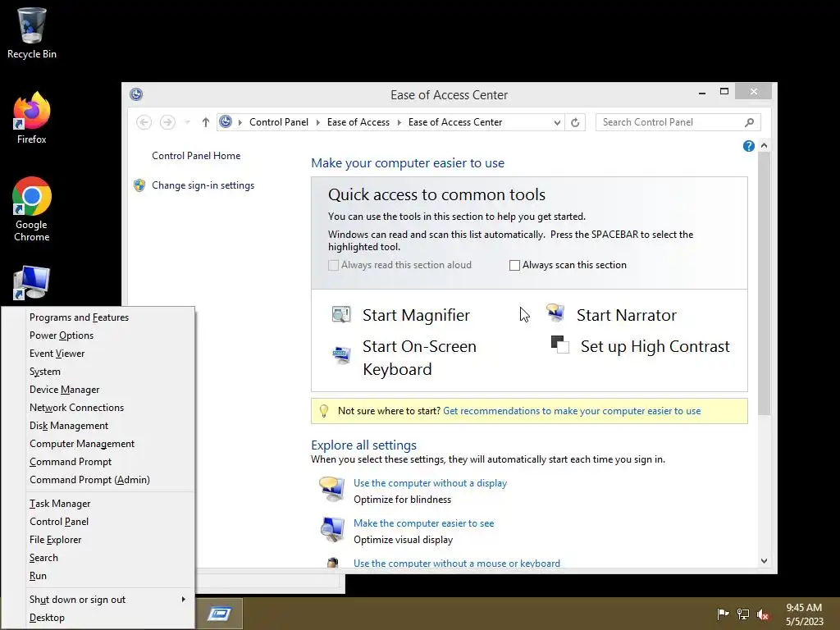Screen dimensions: 840x630
Task: Expand the chevron after Ease of Access breadcrumb
Action: (399, 123)
